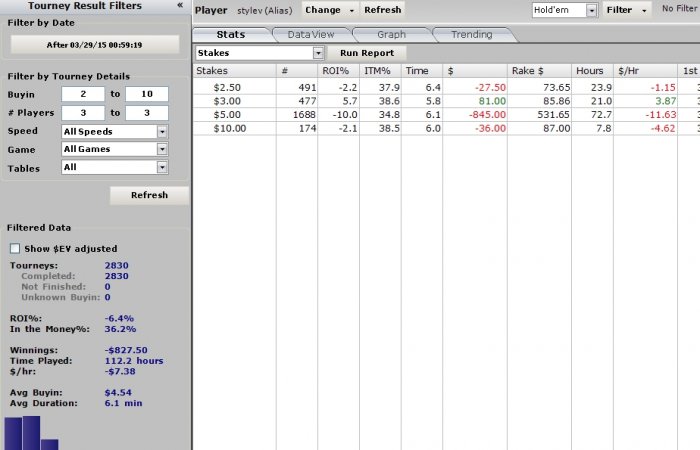Sort by the Rake $ column header
This screenshot has width=700, height=450.
click(539, 71)
